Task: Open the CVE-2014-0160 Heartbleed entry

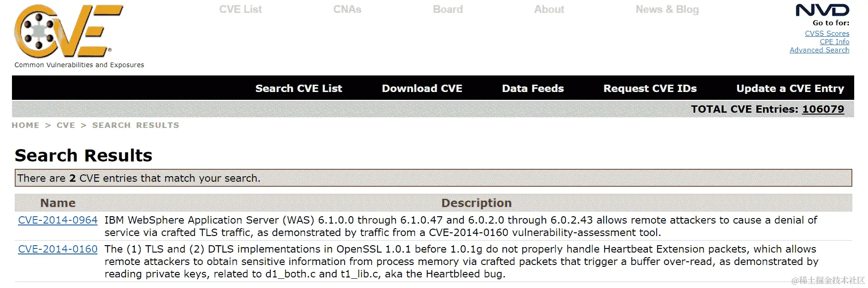Action: (58, 249)
